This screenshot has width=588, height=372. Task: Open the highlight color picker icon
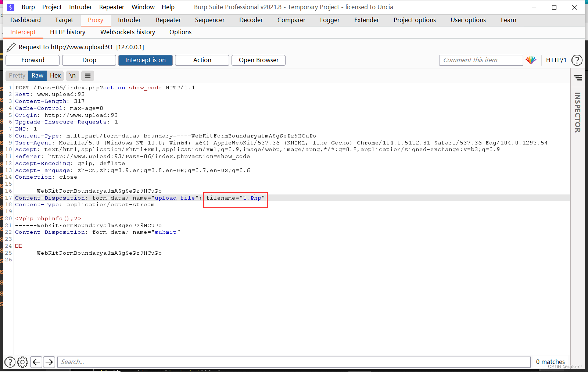pyautogui.click(x=531, y=60)
